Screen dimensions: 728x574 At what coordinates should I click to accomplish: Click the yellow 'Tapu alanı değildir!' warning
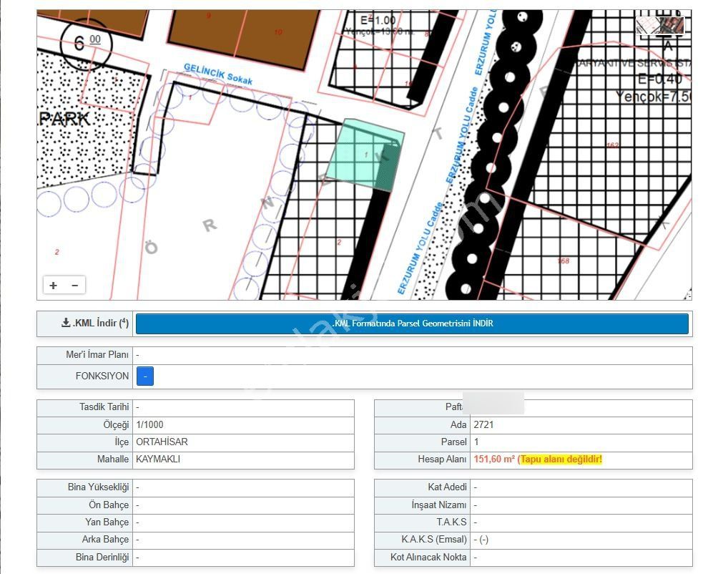pos(561,459)
